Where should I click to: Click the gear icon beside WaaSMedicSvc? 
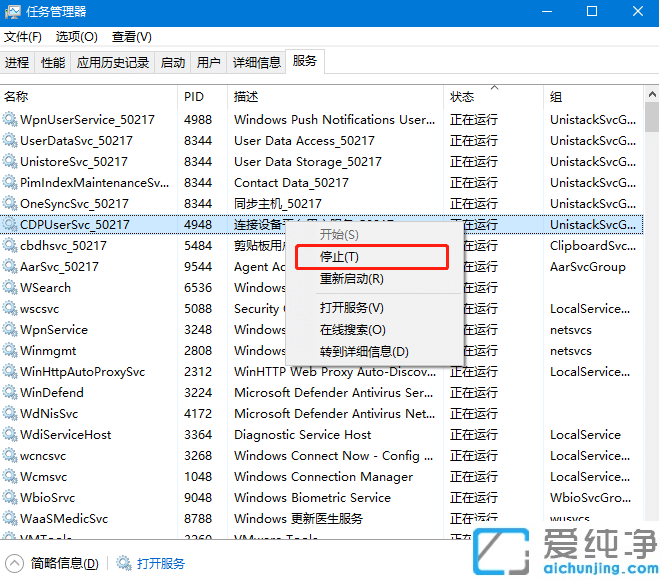10,518
